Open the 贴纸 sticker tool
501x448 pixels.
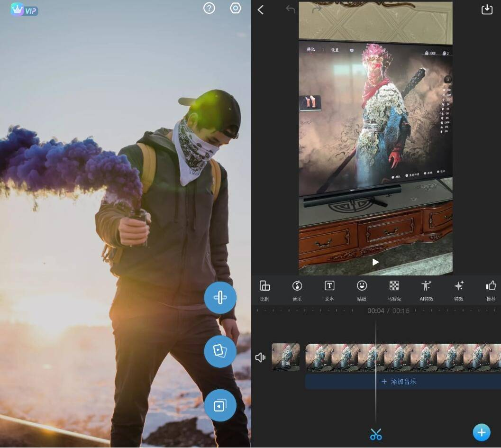point(362,290)
